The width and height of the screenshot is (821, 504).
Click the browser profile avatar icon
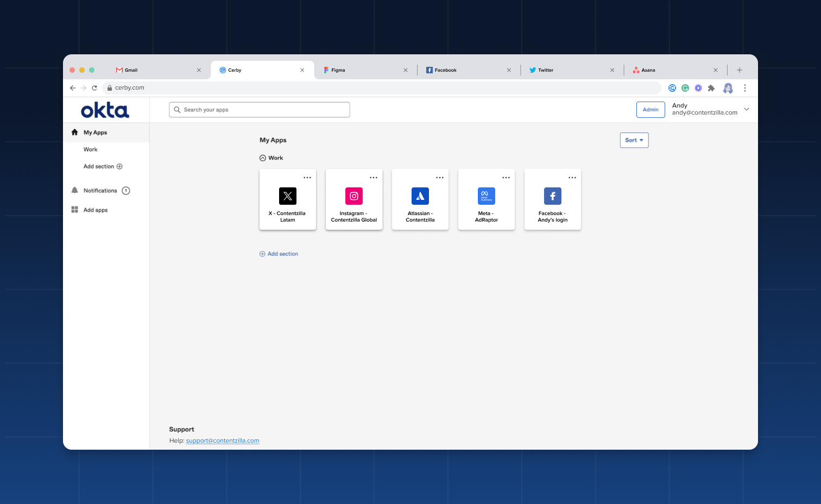click(x=728, y=88)
